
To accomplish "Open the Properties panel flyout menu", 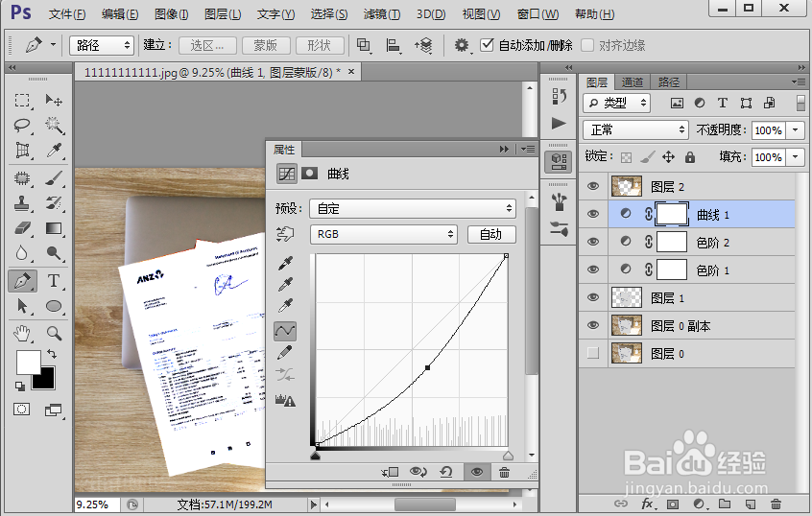I will click(528, 150).
